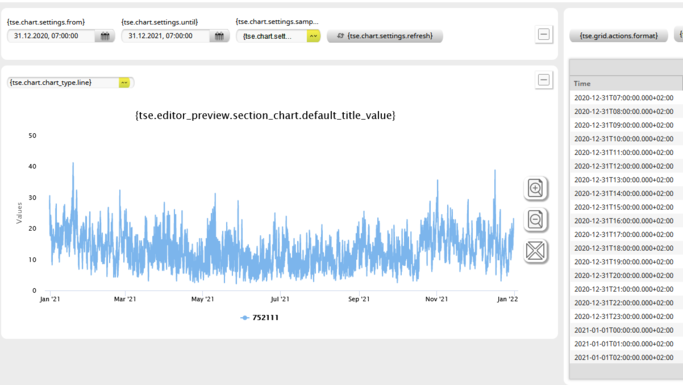Select row 2020-12-31T13:00:00.000+02:00
The width and height of the screenshot is (683, 385).
(x=626, y=179)
